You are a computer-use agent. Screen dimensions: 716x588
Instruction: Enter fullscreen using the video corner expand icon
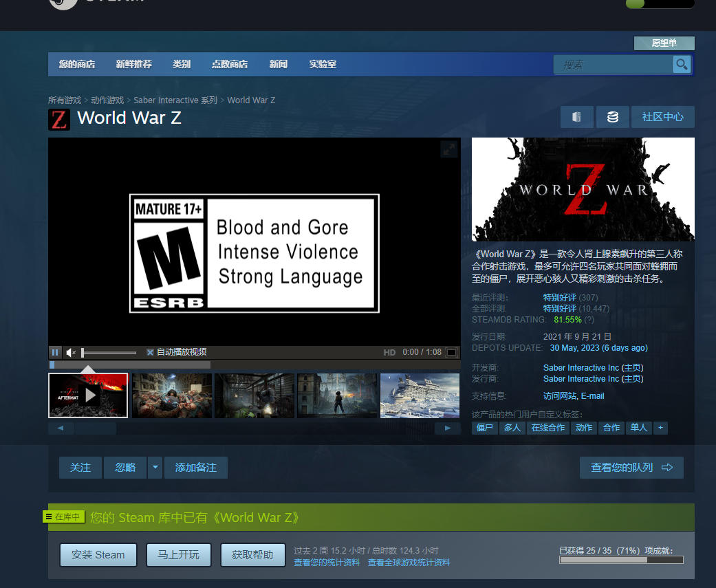(x=448, y=149)
